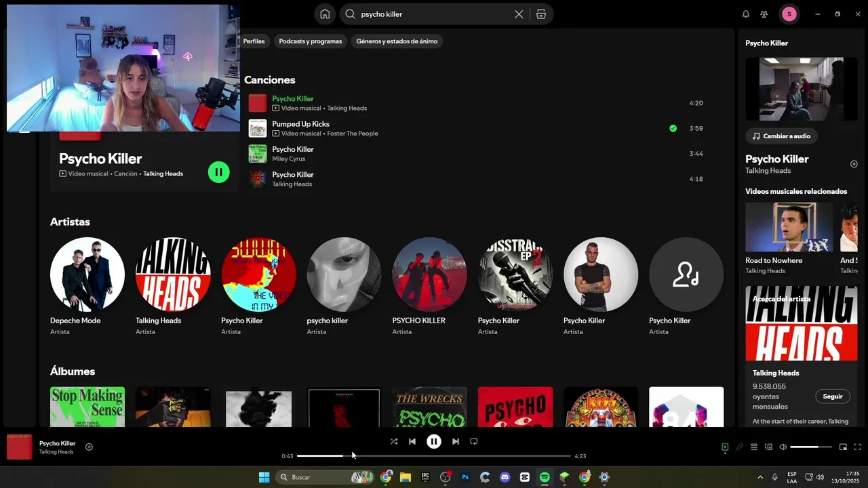Screen dimensions: 868x488
Task: Show the lyrics microphone icon
Action: pyautogui.click(x=740, y=447)
